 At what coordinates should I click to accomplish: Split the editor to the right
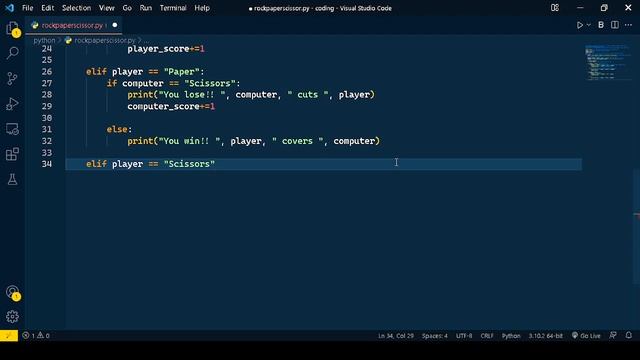[615, 25]
